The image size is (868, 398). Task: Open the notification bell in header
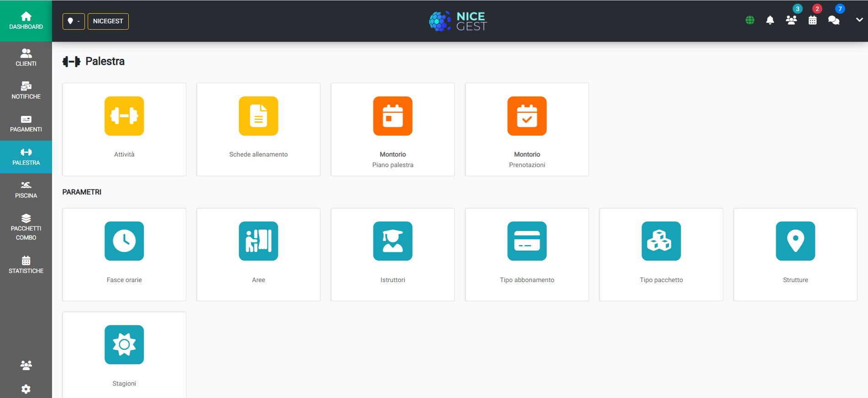click(770, 20)
